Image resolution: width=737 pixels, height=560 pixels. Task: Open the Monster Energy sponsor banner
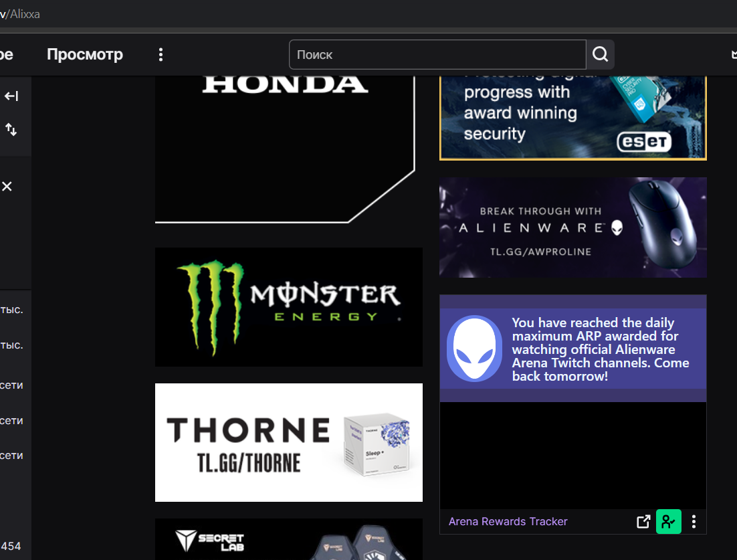coord(289,307)
